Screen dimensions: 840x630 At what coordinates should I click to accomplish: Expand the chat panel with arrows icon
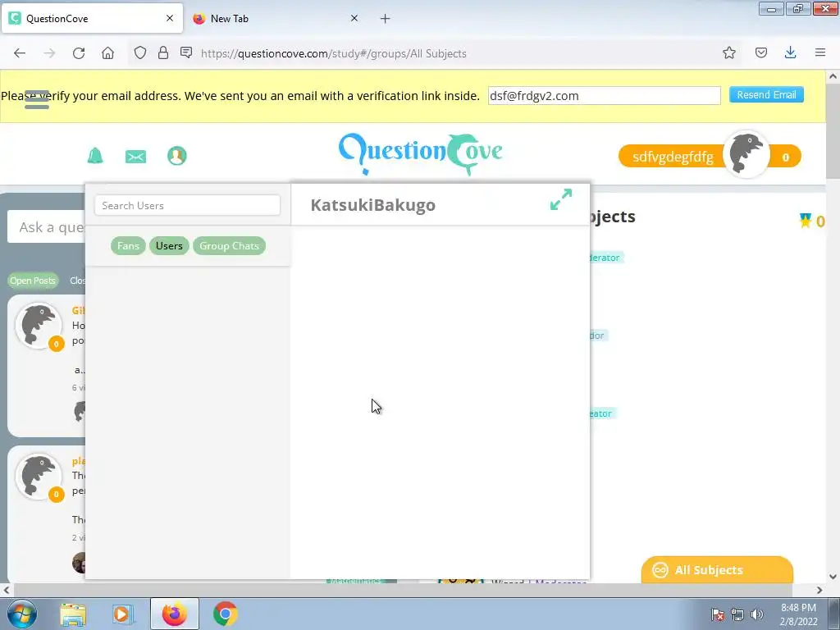tap(561, 199)
